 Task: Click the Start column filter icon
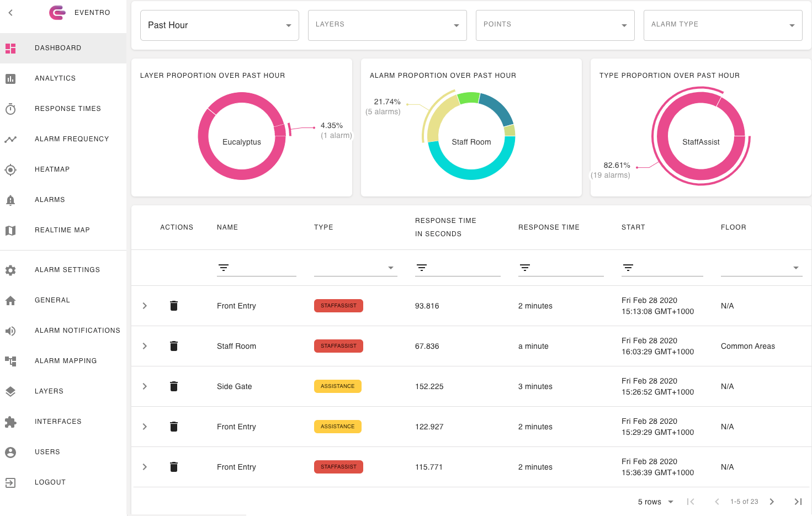[628, 268]
